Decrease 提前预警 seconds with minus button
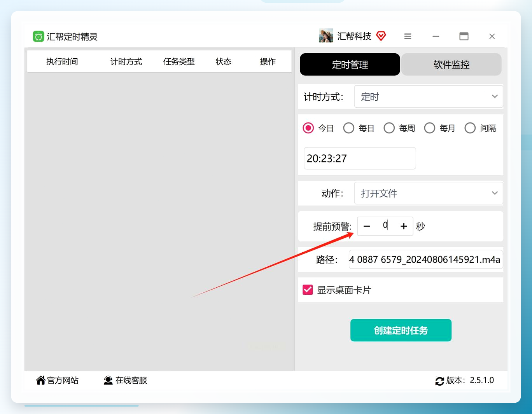 (x=367, y=226)
